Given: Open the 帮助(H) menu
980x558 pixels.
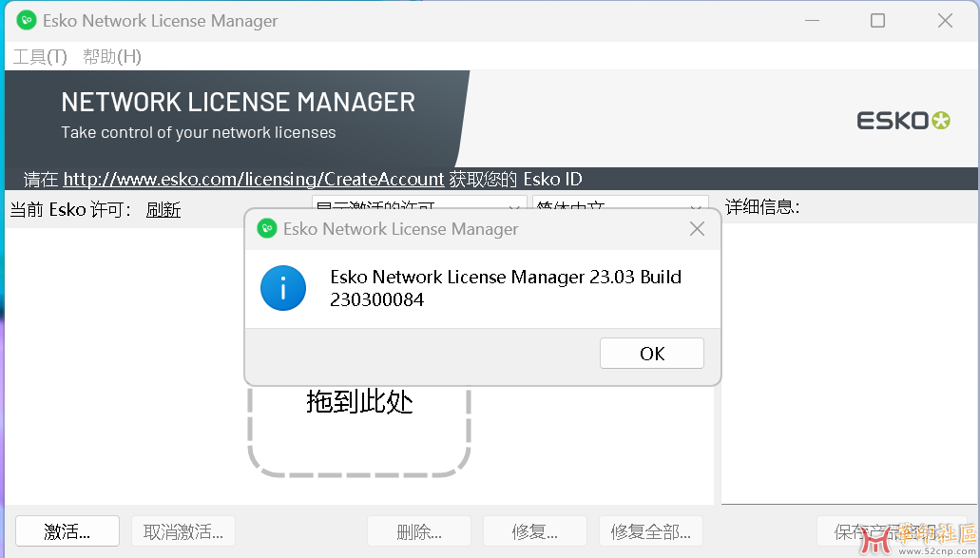Looking at the screenshot, I should [112, 57].
